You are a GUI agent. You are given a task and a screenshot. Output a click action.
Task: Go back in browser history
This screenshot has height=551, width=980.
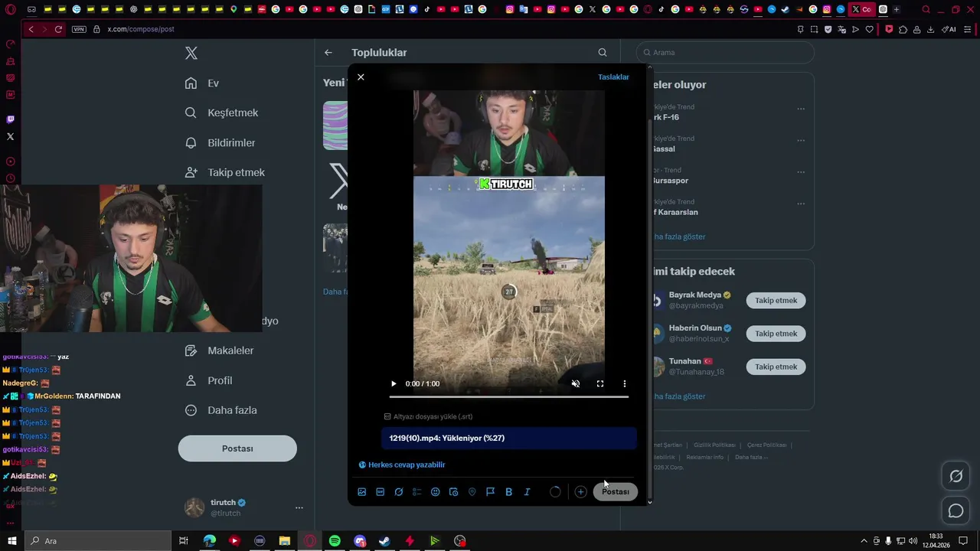(31, 29)
